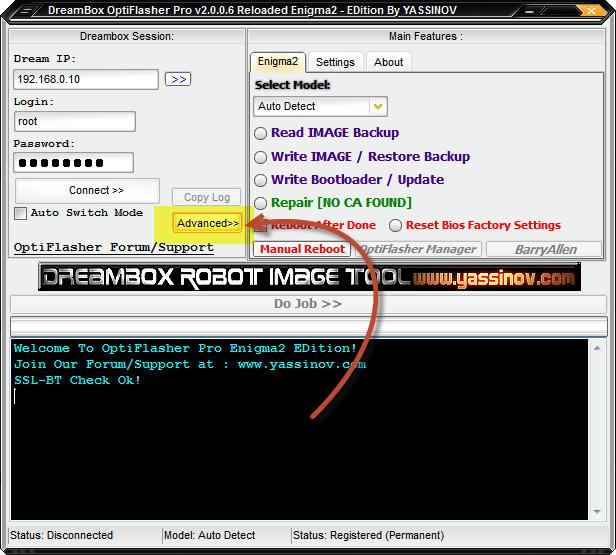The width and height of the screenshot is (616, 555).
Task: Click the Copy Log button
Action: [x=207, y=197]
